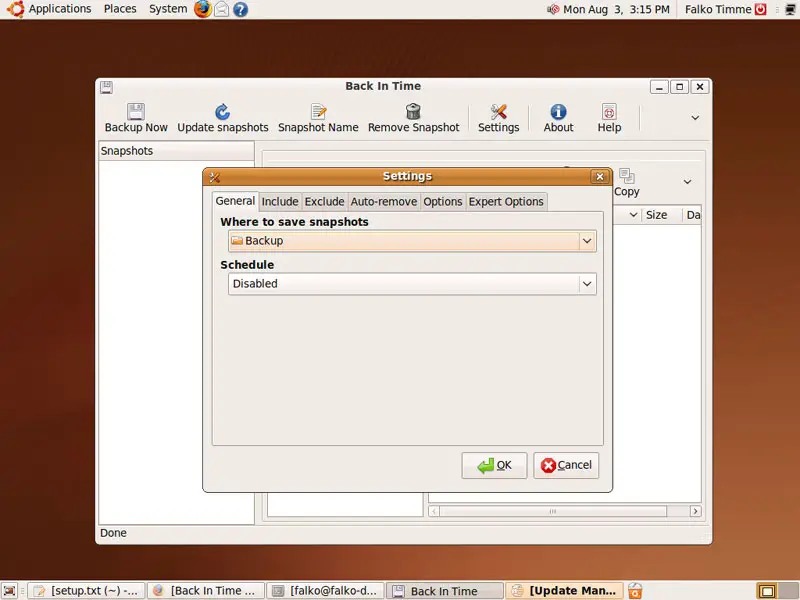Switch to the Include tab
The image size is (800, 600).
[280, 202]
